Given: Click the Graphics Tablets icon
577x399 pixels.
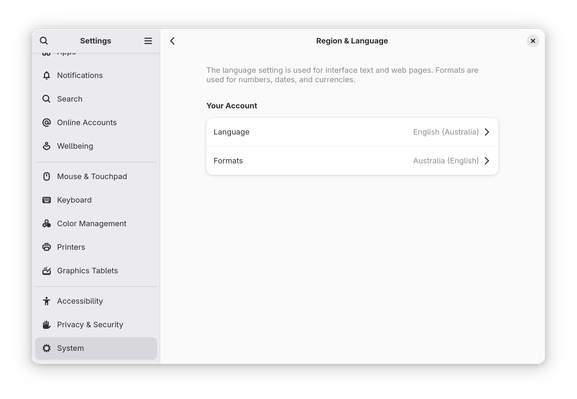Looking at the screenshot, I should pos(46,271).
